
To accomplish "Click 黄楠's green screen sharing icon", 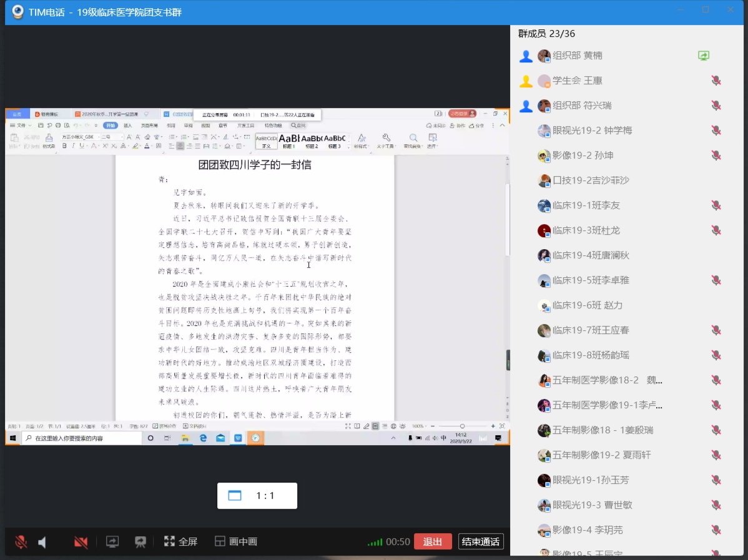I will tap(704, 56).
